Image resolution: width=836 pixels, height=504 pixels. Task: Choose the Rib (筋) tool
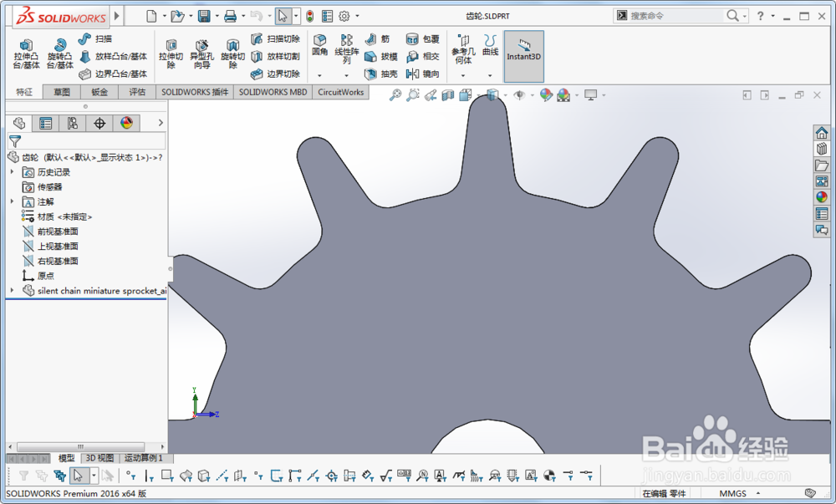378,39
